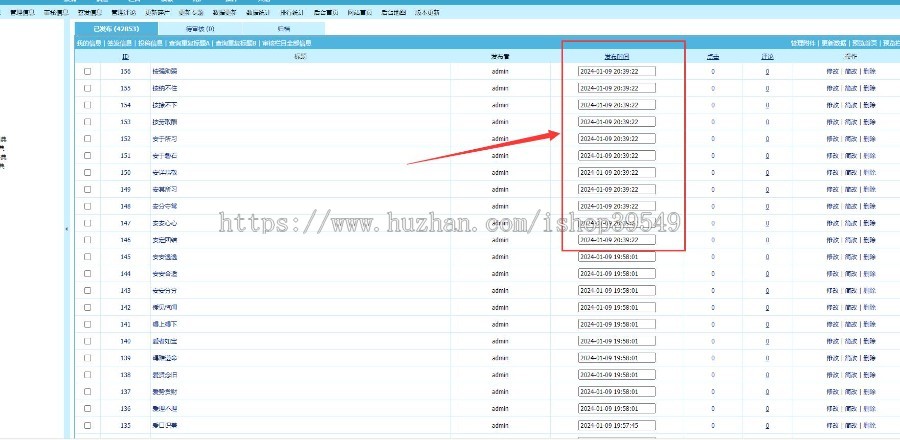Viewport: 900px width, 440px height.
Task: Toggle the checkbox on row ID 149
Action: tap(87, 189)
